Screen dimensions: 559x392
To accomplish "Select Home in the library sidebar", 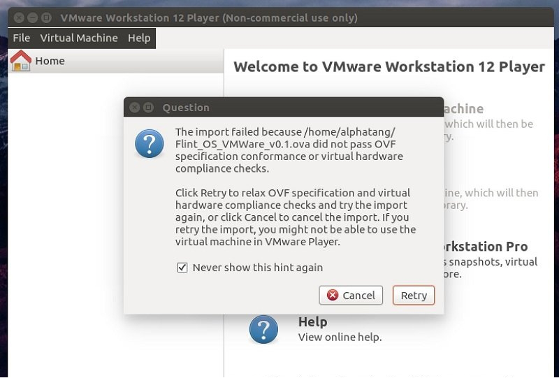I will 115,61.
